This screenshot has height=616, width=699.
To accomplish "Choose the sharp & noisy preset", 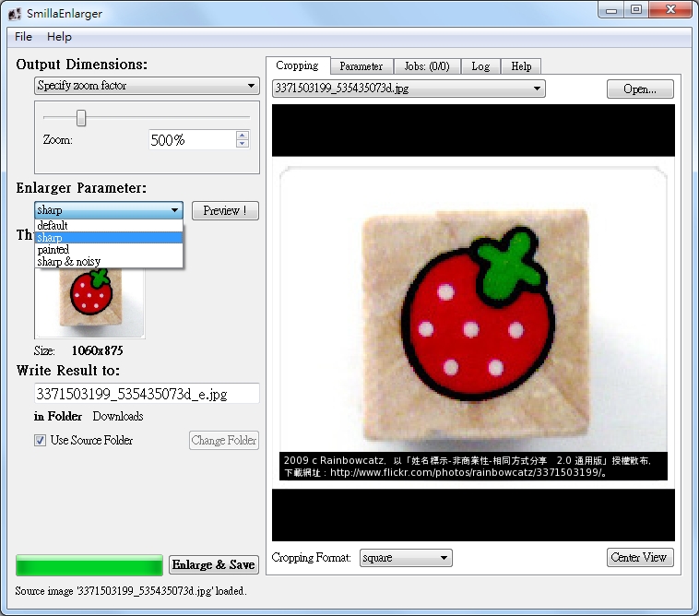I will 109,261.
